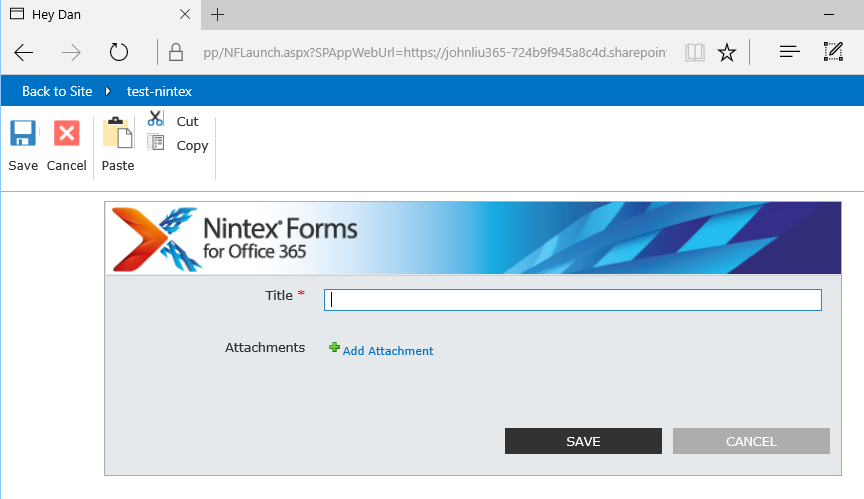Open the Make a Web Note icon

point(832,52)
